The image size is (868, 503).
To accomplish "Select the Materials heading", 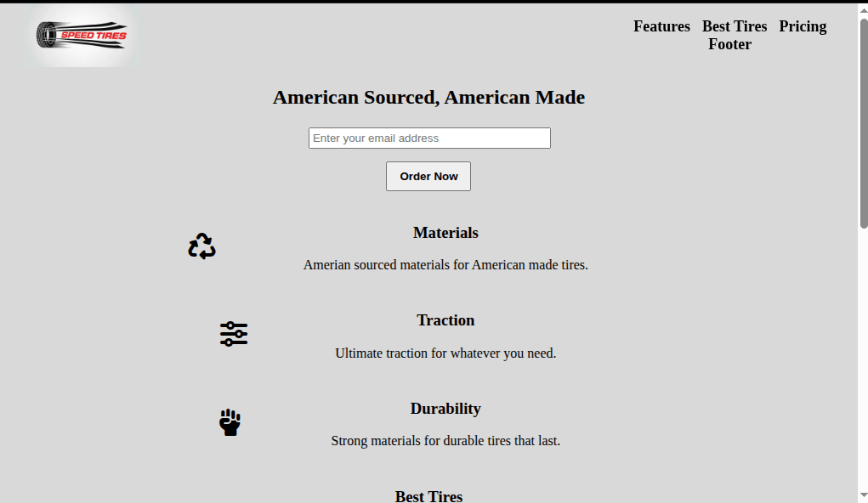I will tap(445, 233).
